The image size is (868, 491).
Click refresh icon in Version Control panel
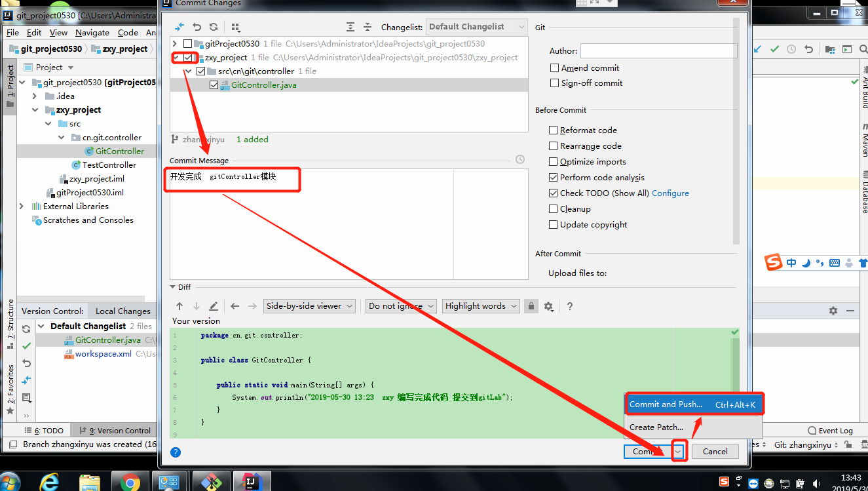[27, 329]
